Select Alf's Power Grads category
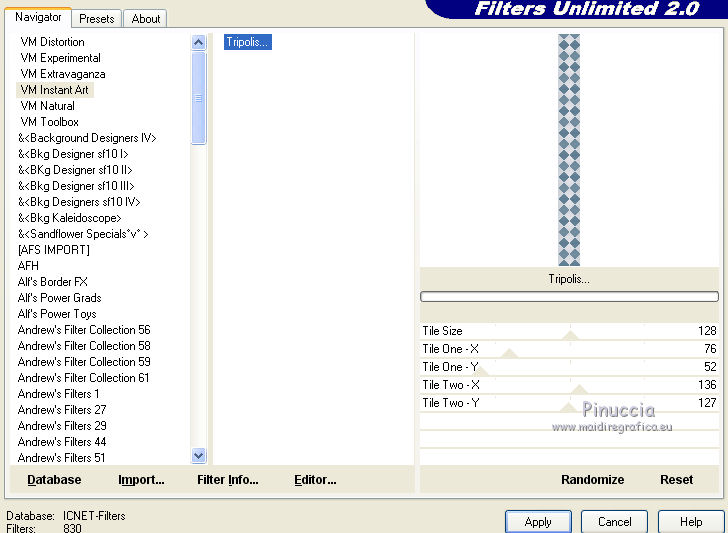 click(59, 298)
